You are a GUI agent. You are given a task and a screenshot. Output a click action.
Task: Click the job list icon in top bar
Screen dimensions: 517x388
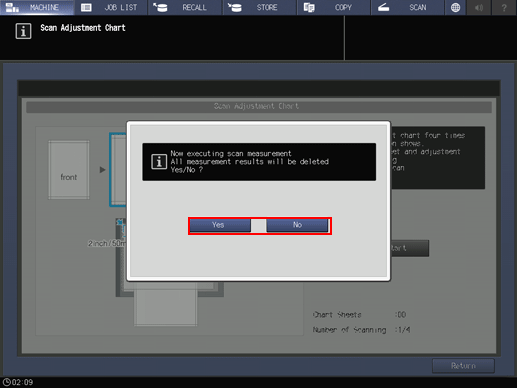pyautogui.click(x=86, y=7)
